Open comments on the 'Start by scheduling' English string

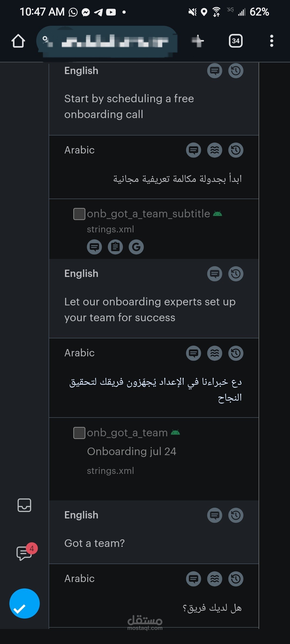click(x=215, y=71)
